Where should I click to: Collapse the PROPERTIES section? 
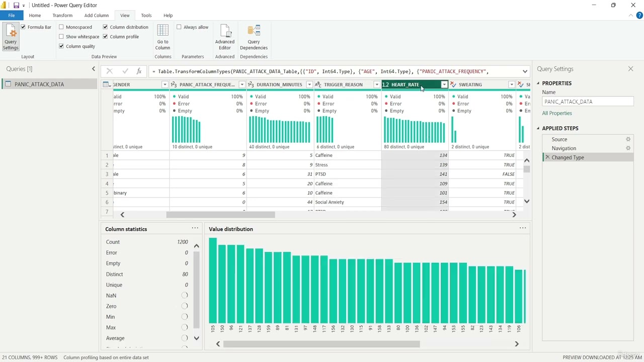click(538, 83)
